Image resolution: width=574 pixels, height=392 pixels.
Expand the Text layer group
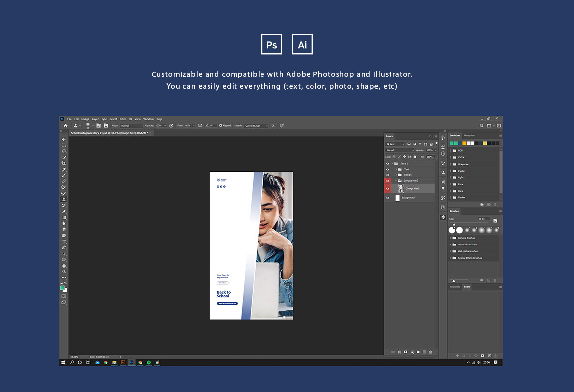[x=396, y=169]
